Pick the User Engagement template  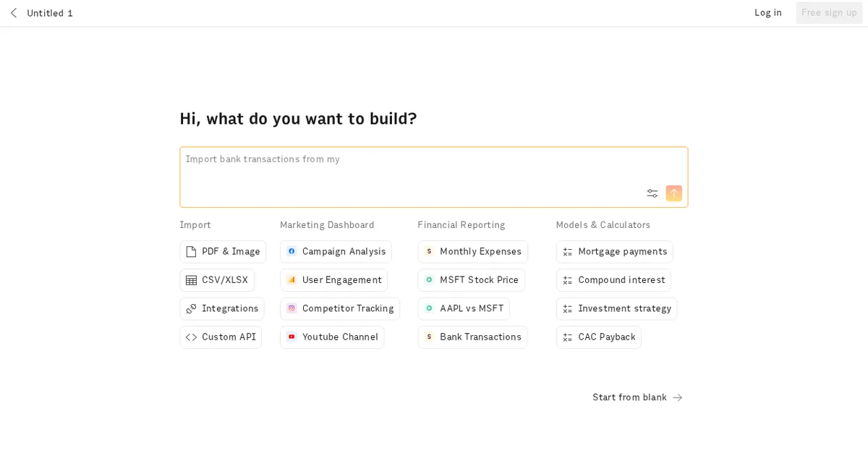tap(334, 280)
